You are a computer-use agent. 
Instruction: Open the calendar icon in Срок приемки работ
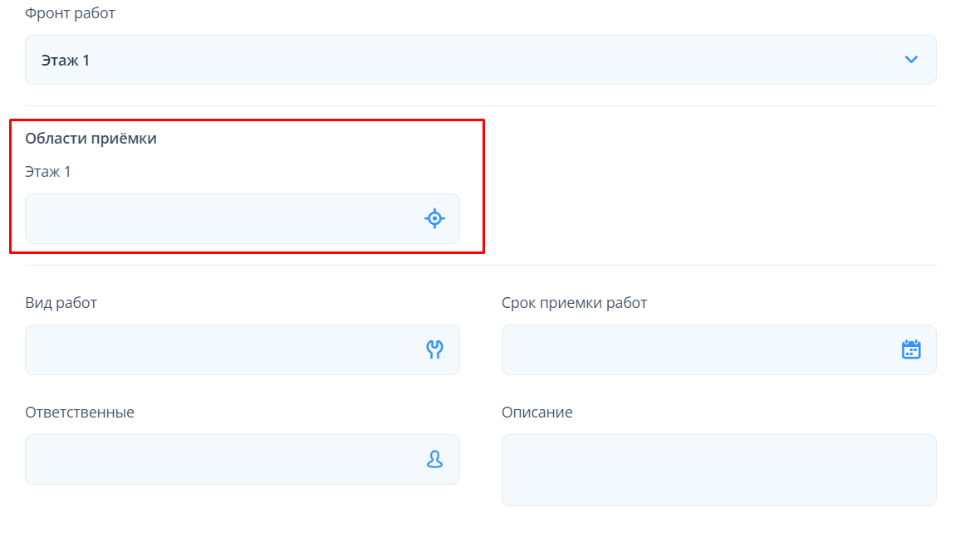(x=911, y=349)
